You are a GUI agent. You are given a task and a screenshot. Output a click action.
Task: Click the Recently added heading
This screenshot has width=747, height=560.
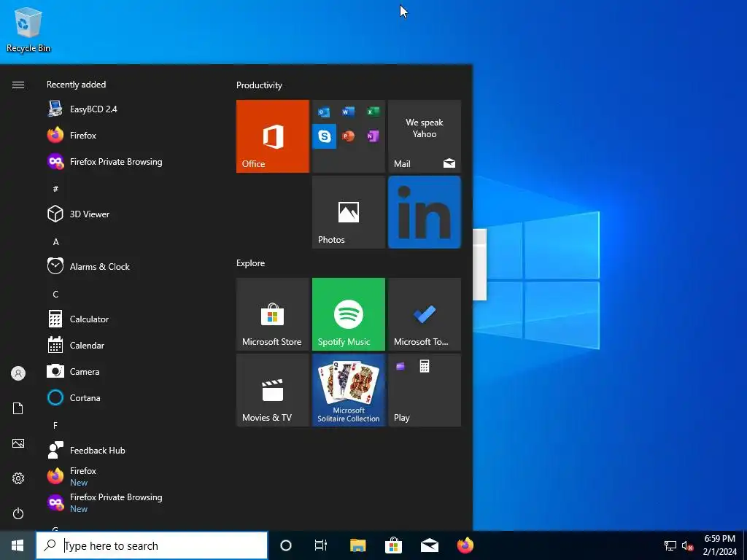pyautogui.click(x=76, y=85)
